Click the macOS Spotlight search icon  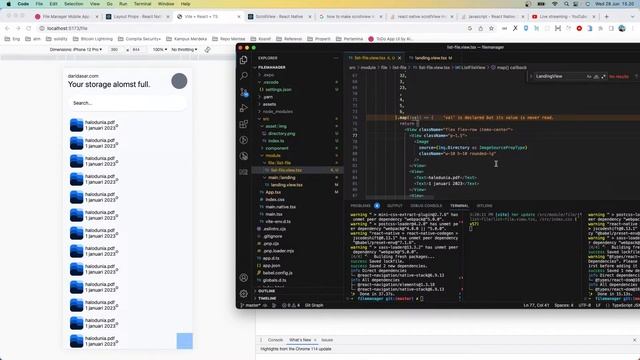pyautogui.click(x=566, y=4)
